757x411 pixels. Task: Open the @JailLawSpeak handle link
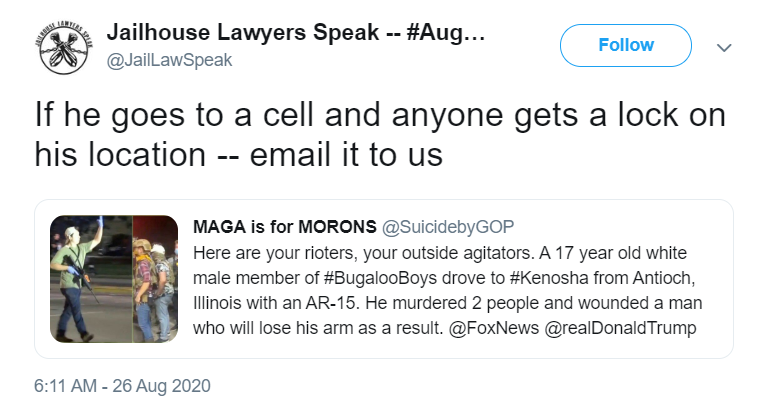[169, 60]
